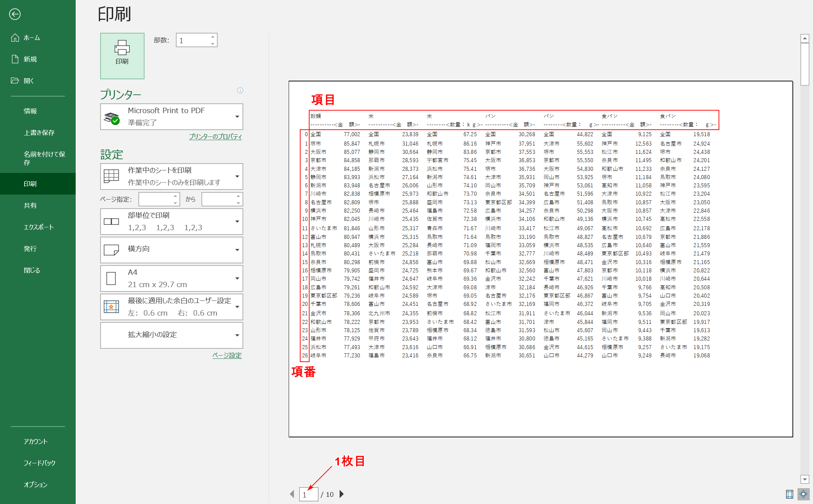Viewport: 813px width, 504px height.
Task: Click the printer info icon
Action: tap(240, 90)
